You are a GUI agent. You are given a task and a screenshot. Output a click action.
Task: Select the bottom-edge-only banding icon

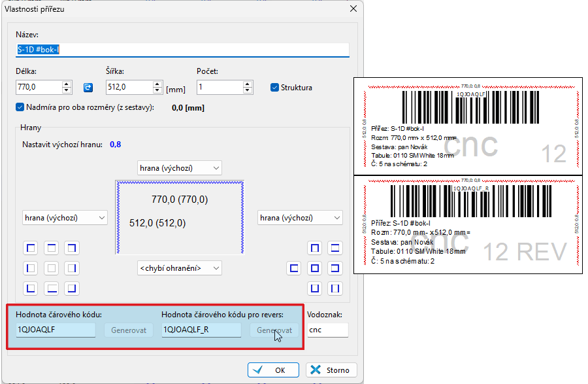click(x=52, y=288)
